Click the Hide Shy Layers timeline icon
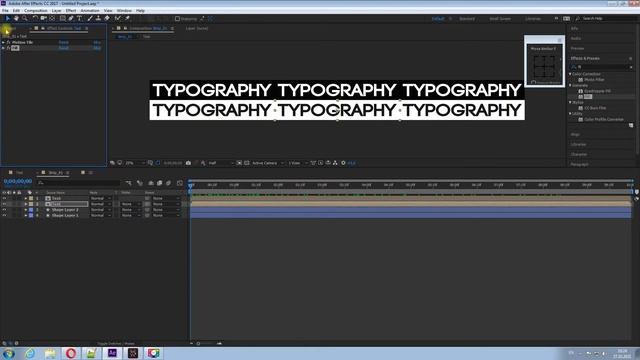The image size is (640, 360). [x=151, y=183]
